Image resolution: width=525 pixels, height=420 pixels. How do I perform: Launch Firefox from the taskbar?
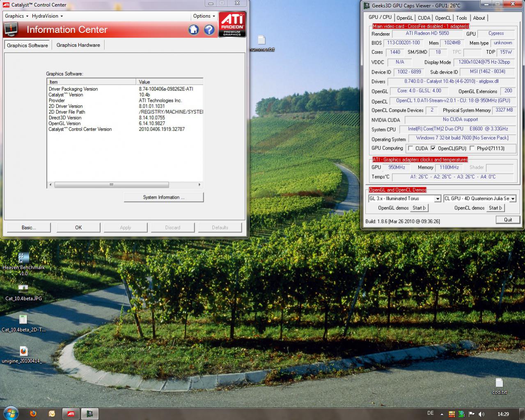click(x=33, y=413)
